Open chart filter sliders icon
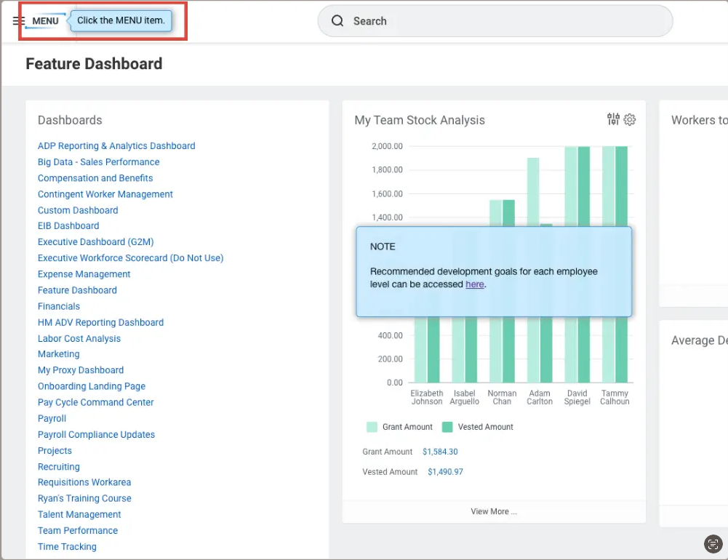The height and width of the screenshot is (560, 728). click(613, 120)
